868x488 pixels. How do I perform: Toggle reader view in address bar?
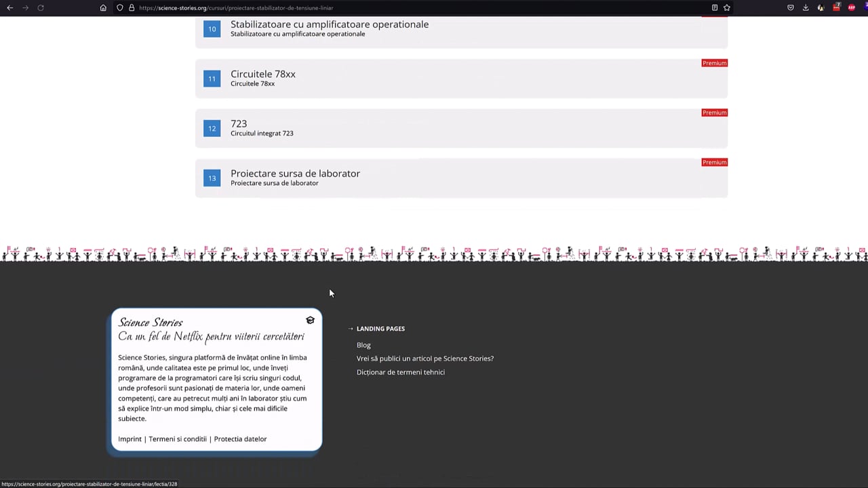pos(715,7)
